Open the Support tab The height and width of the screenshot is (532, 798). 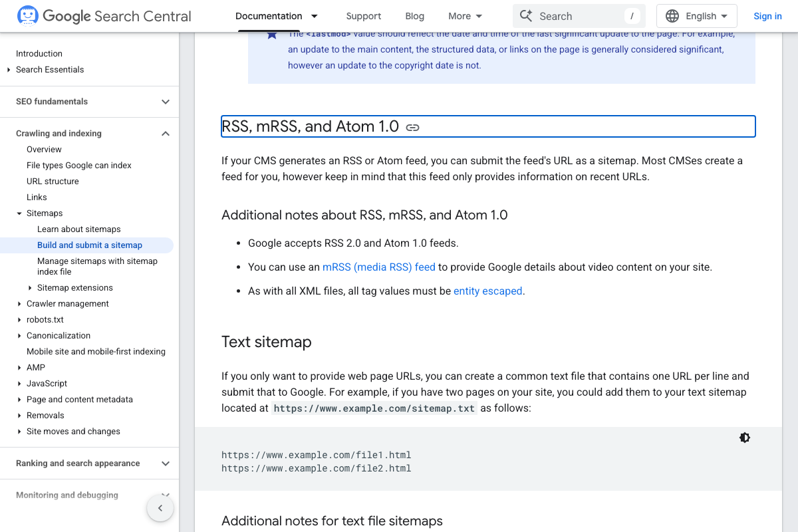click(x=364, y=16)
